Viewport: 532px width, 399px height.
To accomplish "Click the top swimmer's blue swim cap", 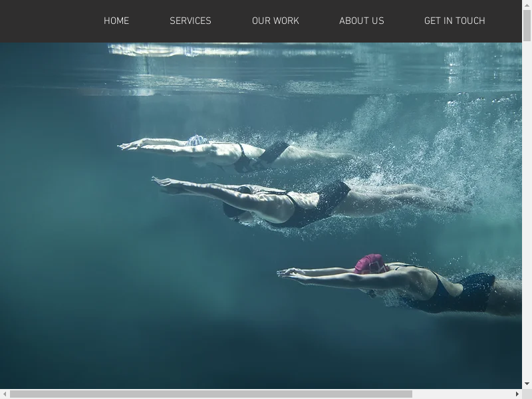I will pyautogui.click(x=197, y=140).
